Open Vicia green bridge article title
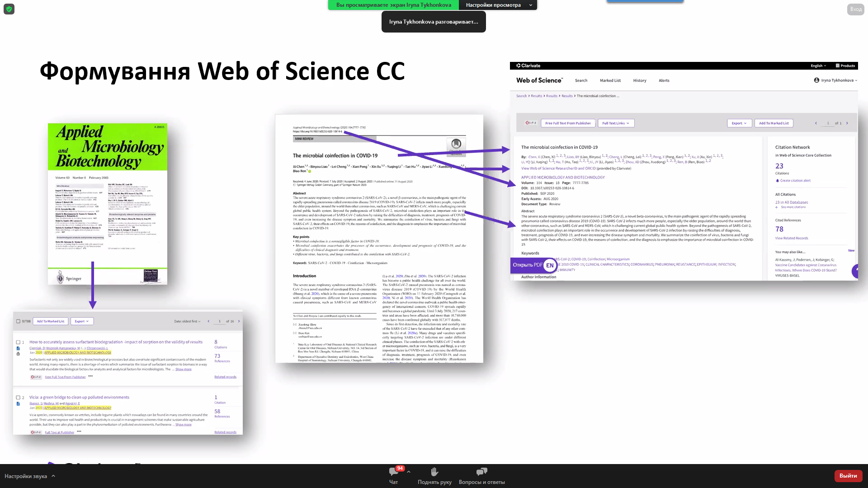 pyautogui.click(x=79, y=397)
